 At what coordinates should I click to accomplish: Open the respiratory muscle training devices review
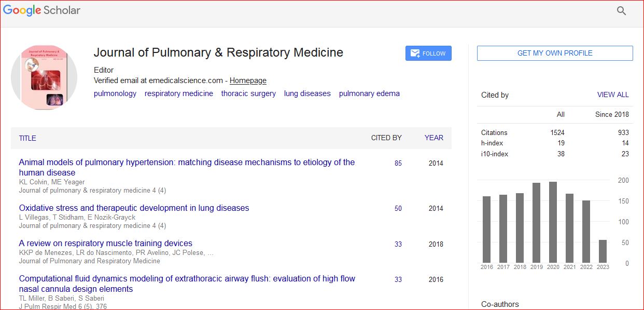coord(105,243)
